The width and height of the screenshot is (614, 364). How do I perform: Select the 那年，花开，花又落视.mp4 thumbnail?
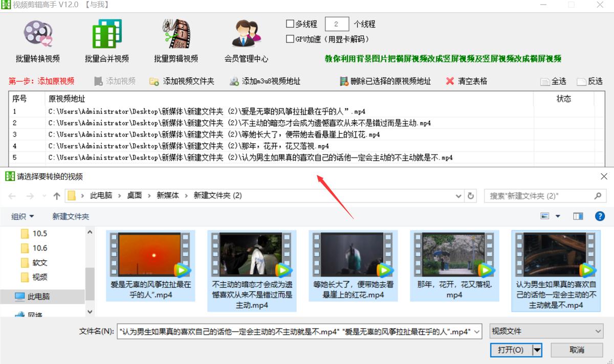454,266
